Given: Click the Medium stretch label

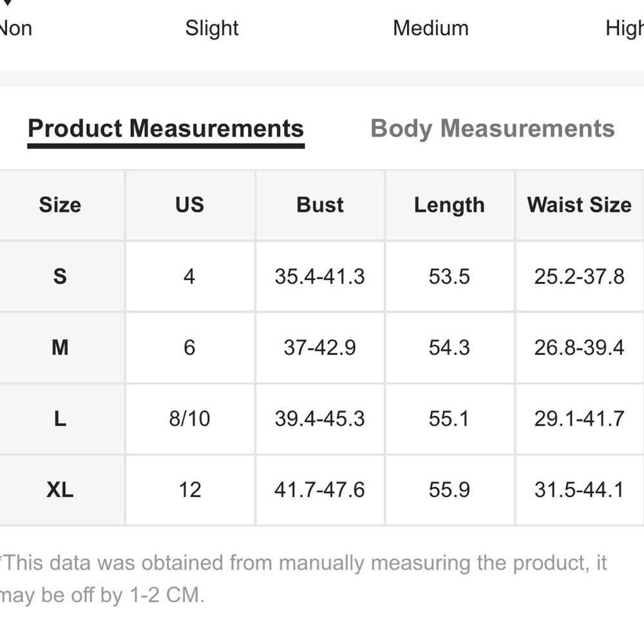Looking at the screenshot, I should coord(430,28).
